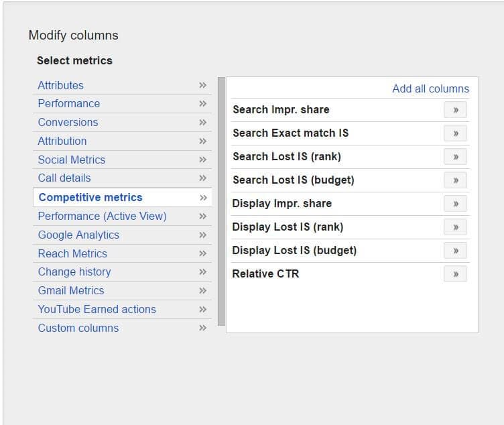Add the Search Exact match IS column
Screen dimensions: 504x425
click(455, 133)
